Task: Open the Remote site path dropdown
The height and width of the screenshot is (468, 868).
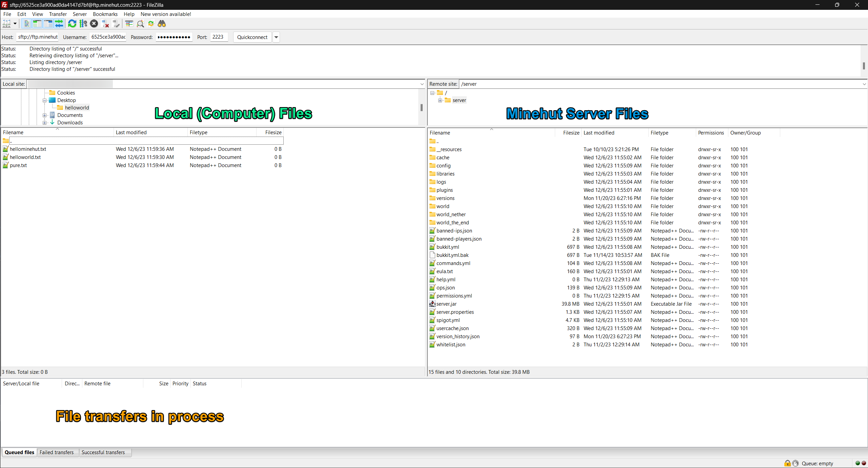Action: click(x=864, y=84)
